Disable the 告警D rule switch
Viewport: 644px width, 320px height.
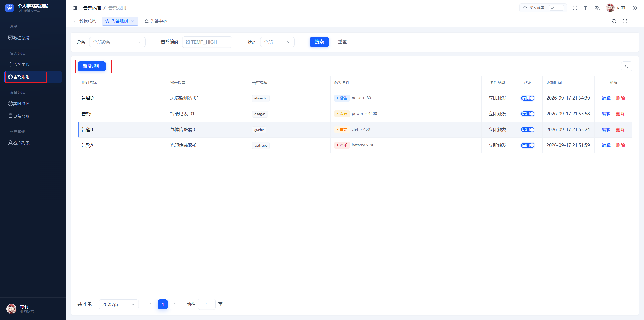click(x=528, y=98)
